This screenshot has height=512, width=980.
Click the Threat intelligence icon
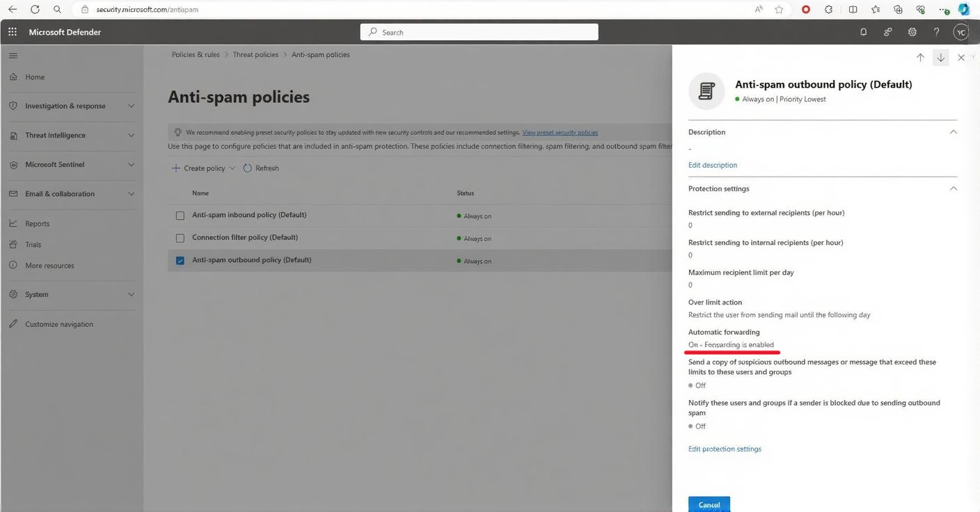[x=13, y=136]
